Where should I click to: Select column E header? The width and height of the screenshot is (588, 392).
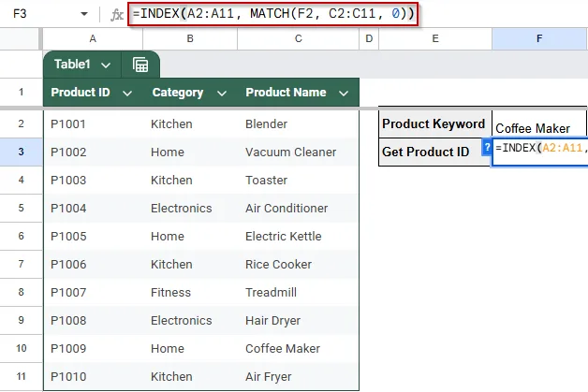tap(435, 38)
